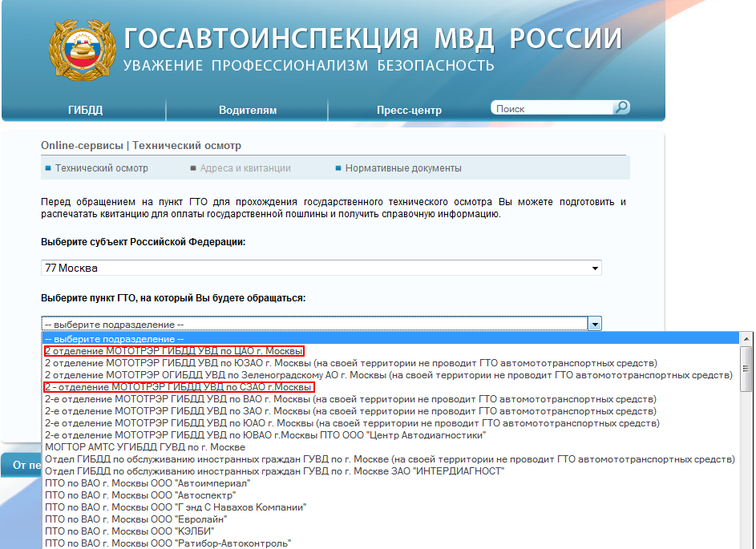Select ПТО по ВАО ООО "КЭЛБИ" option

tap(390, 531)
